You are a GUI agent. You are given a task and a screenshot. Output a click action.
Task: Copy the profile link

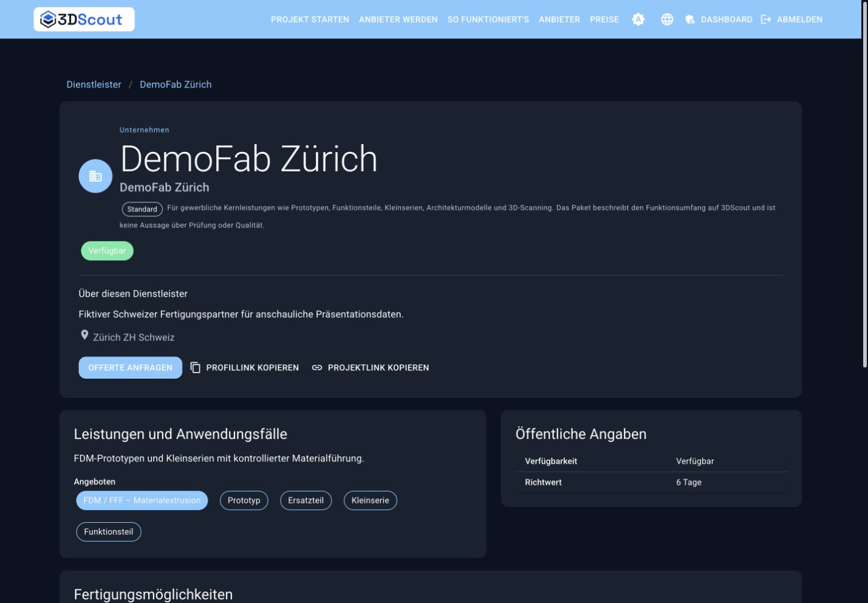[x=245, y=368]
